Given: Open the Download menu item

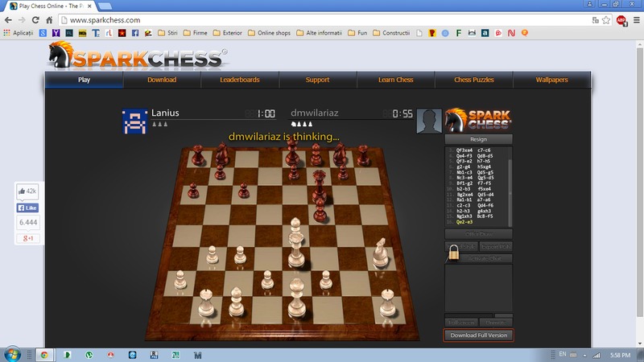Looking at the screenshot, I should 162,80.
